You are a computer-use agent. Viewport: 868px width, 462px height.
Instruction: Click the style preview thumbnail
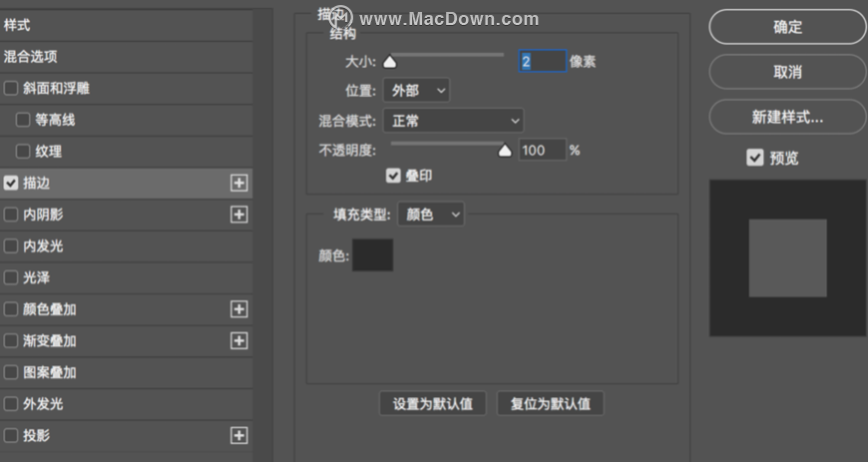(x=788, y=257)
